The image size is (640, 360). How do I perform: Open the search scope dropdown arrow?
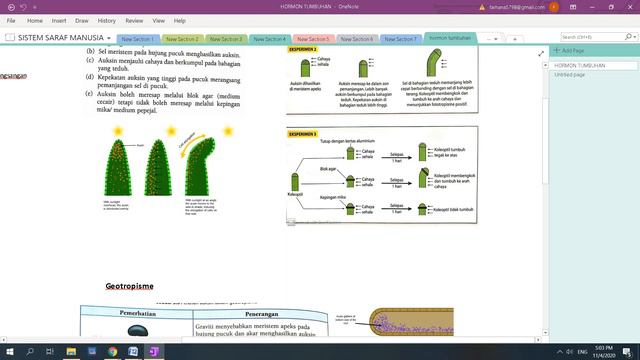pyautogui.click(x=635, y=37)
